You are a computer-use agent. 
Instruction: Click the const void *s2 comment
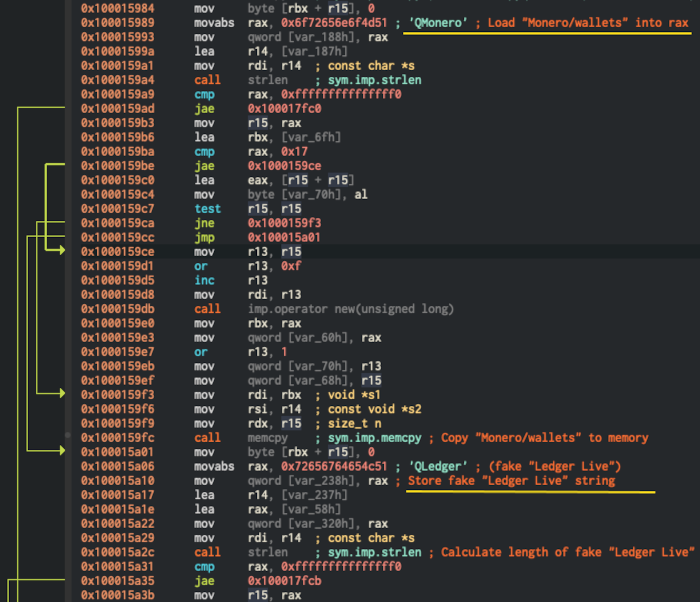click(375, 409)
